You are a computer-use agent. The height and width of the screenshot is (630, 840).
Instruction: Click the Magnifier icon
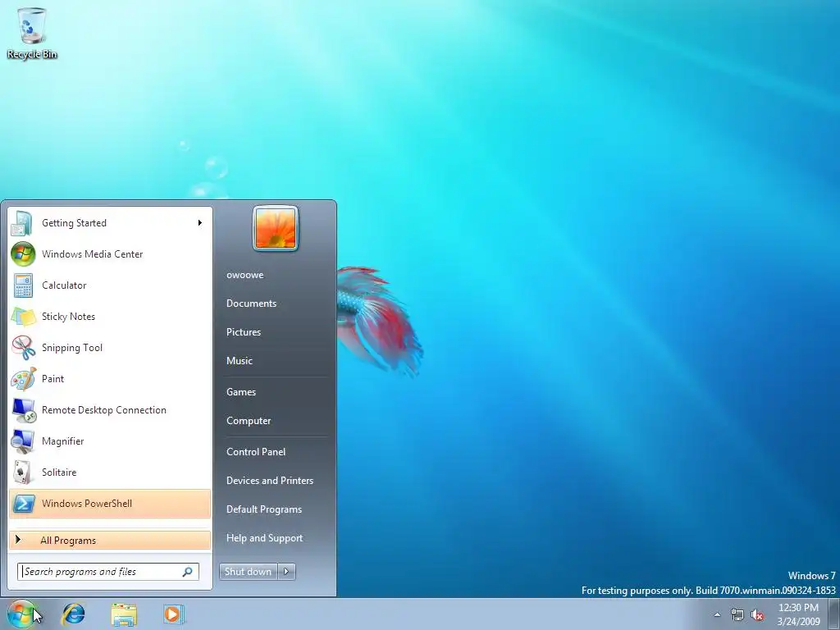tap(23, 441)
